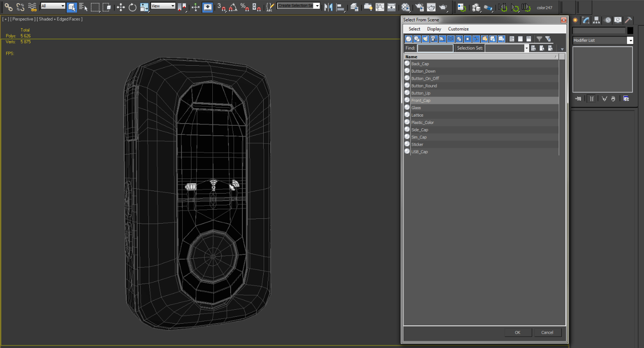The image size is (644, 348).
Task: Toggle Display Space Warps filter
Action: 451,39
